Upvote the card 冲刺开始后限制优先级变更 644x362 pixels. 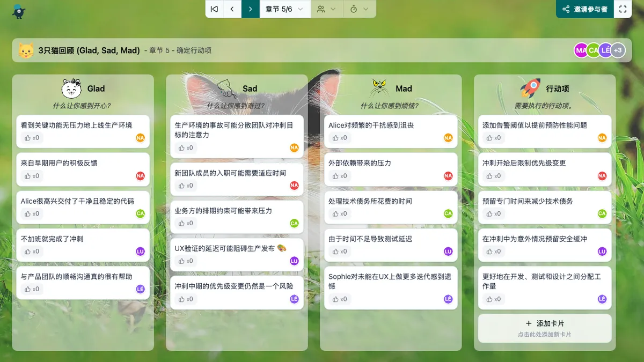click(x=493, y=176)
